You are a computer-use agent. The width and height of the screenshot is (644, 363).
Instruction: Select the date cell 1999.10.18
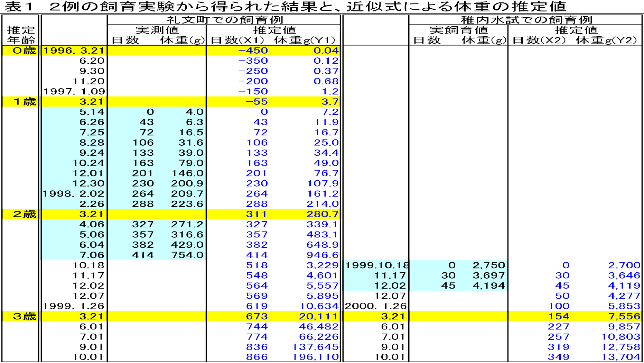click(x=377, y=265)
